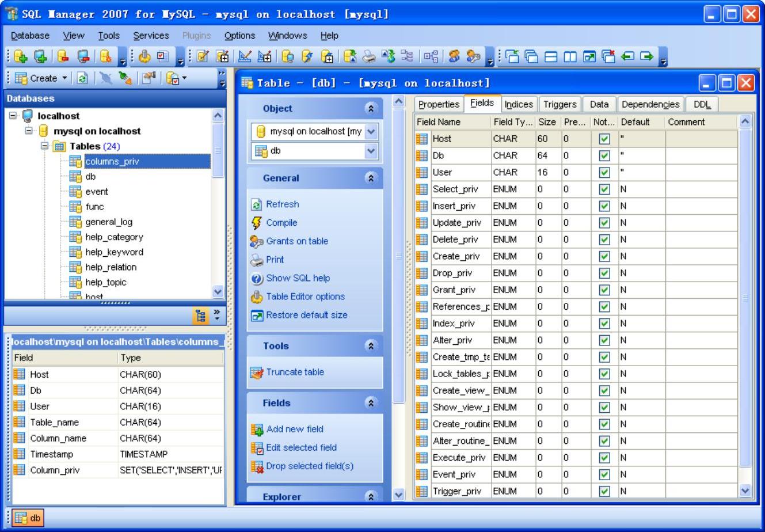Click the Show SQL Editor pencil icon
765x532 pixels.
click(203, 56)
